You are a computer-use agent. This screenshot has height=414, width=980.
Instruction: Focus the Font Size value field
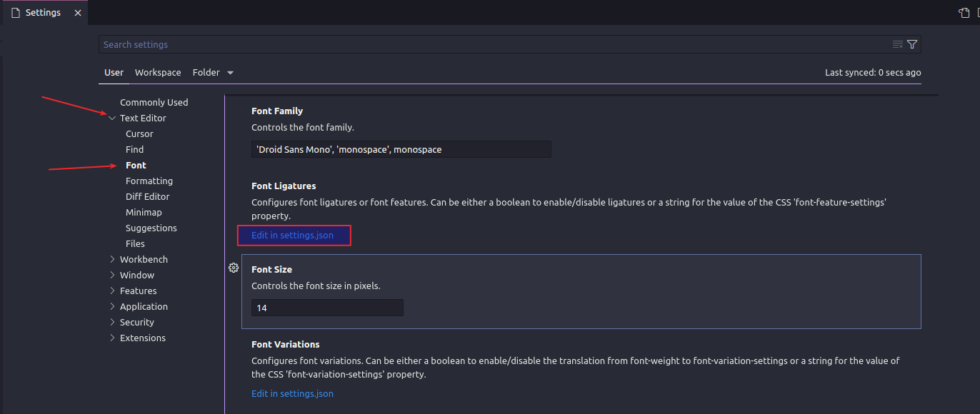[x=327, y=308]
